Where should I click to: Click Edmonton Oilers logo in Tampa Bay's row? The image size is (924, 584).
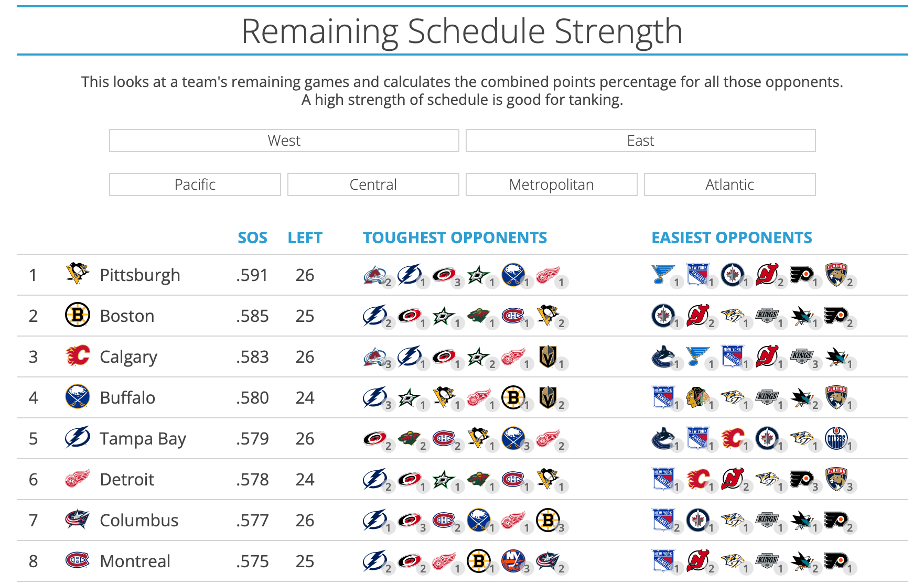pos(836,438)
